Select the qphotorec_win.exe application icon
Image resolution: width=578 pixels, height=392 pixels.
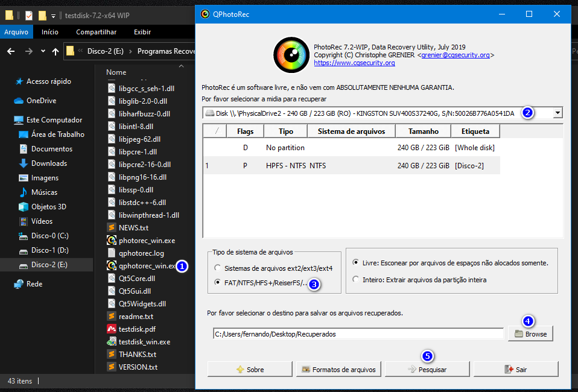pos(112,265)
